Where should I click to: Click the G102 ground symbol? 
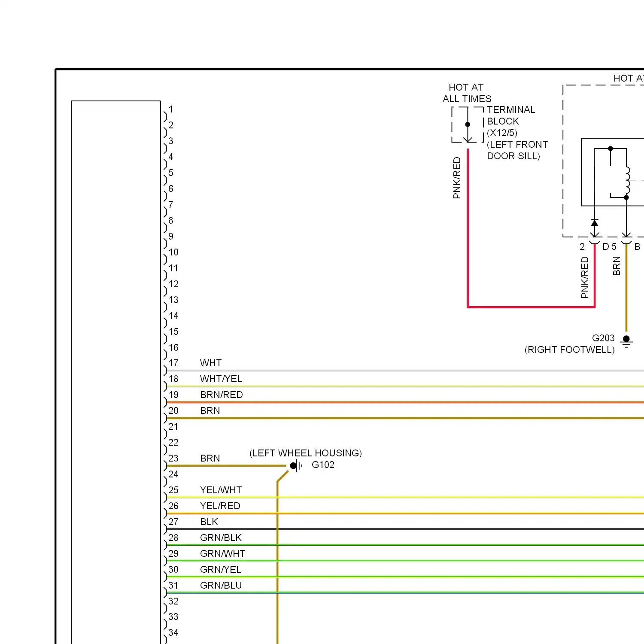coord(296,465)
